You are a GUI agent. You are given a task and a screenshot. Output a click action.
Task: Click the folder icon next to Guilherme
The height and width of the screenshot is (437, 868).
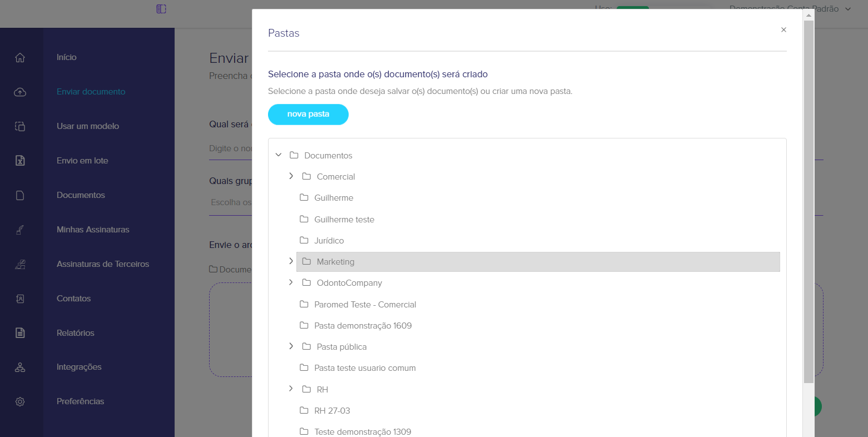[x=304, y=197]
